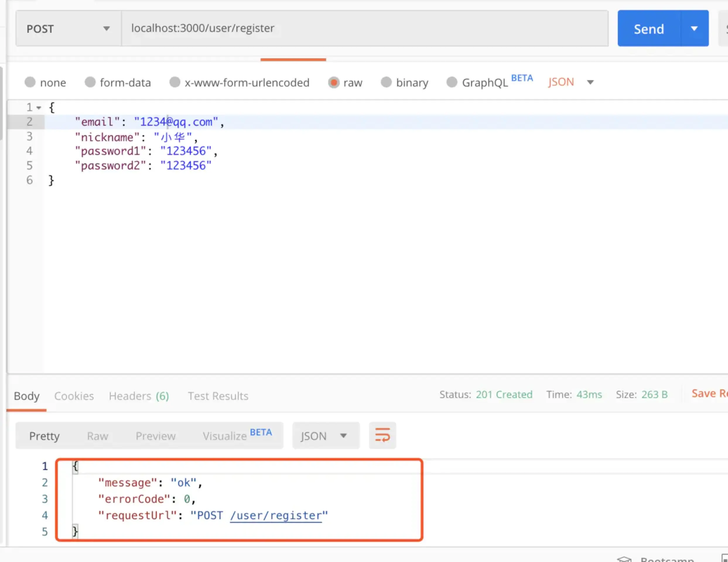
Task: Open the response format JSON dropdown
Action: pos(325,436)
